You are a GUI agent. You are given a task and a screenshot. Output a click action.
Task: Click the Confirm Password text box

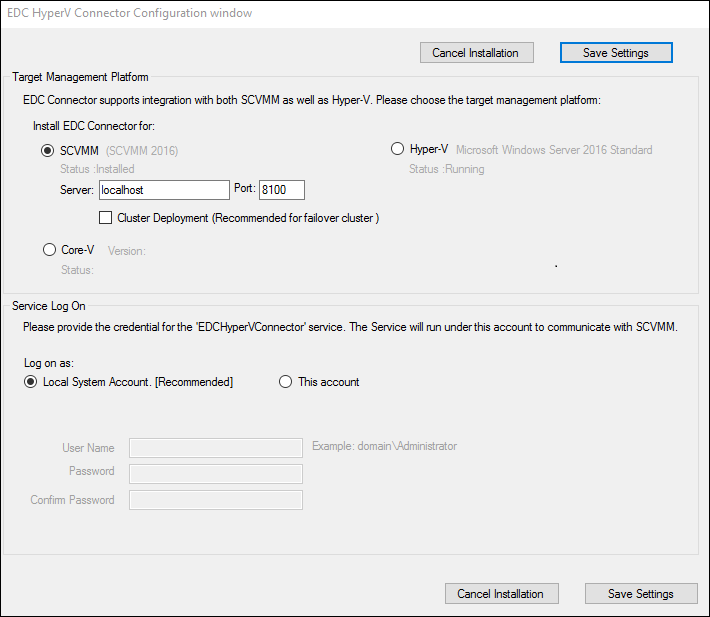216,500
